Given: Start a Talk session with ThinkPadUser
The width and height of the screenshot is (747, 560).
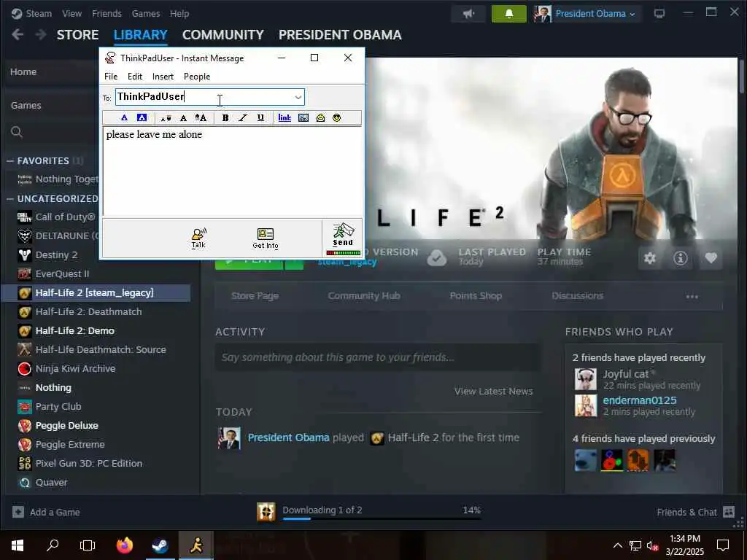Looking at the screenshot, I should click(198, 238).
